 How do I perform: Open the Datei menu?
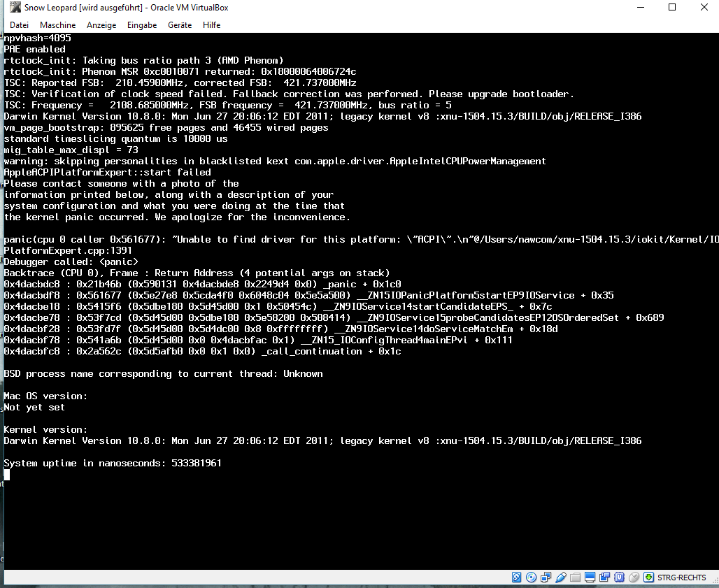[x=19, y=24]
